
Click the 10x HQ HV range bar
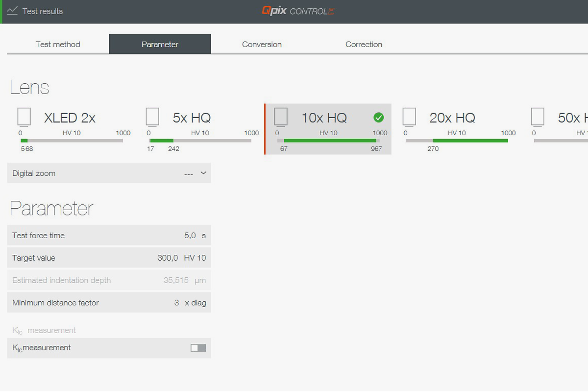click(x=328, y=141)
